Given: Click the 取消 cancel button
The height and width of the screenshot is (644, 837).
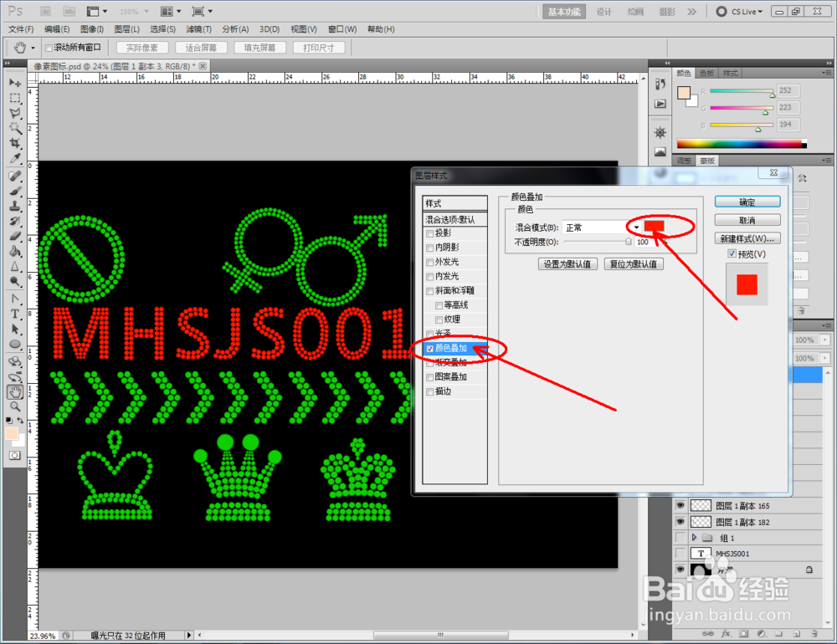Looking at the screenshot, I should (747, 220).
